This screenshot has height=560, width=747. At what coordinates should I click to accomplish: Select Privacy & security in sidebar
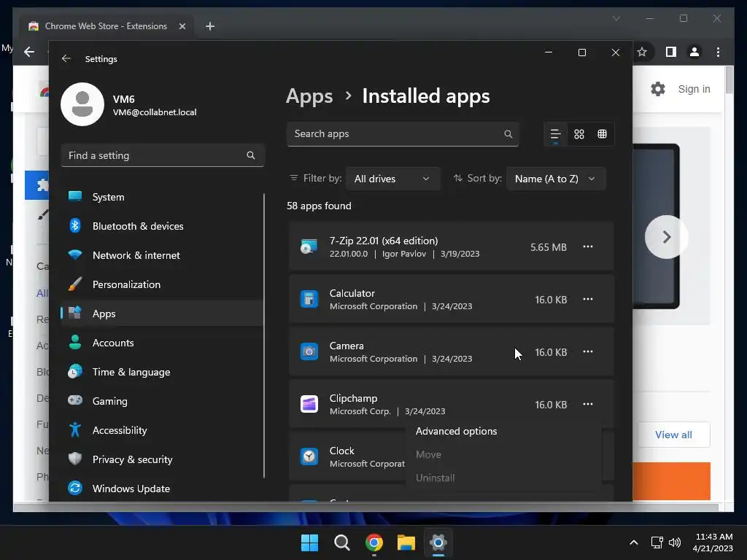point(162,459)
